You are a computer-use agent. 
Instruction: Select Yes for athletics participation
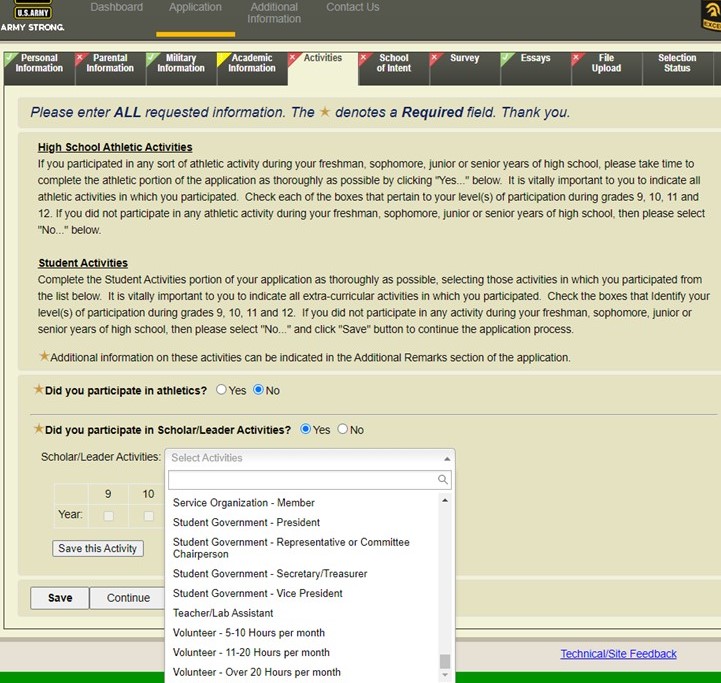point(222,390)
